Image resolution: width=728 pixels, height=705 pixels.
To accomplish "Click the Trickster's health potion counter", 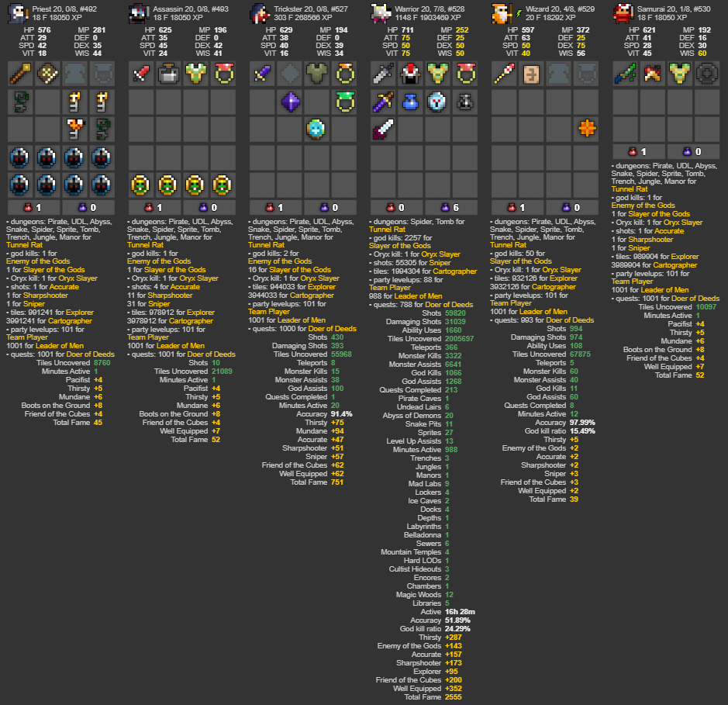I will (x=276, y=208).
